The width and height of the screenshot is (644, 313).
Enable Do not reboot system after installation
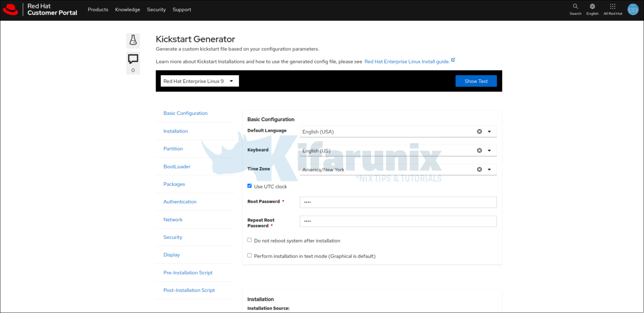[x=249, y=240]
